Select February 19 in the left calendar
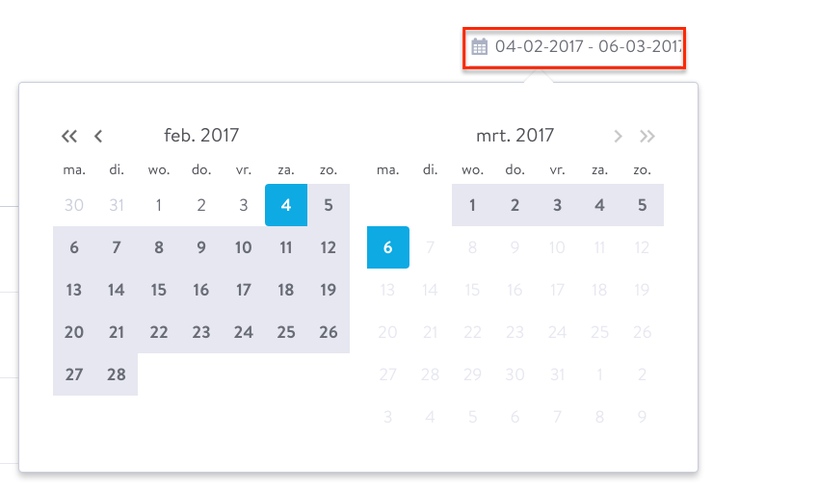Image resolution: width=818 pixels, height=489 pixels. (328, 290)
